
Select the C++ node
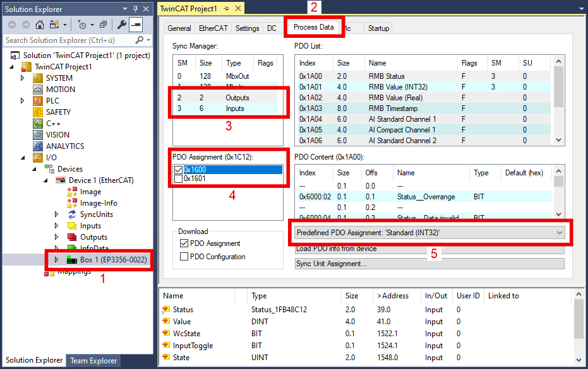[53, 123]
